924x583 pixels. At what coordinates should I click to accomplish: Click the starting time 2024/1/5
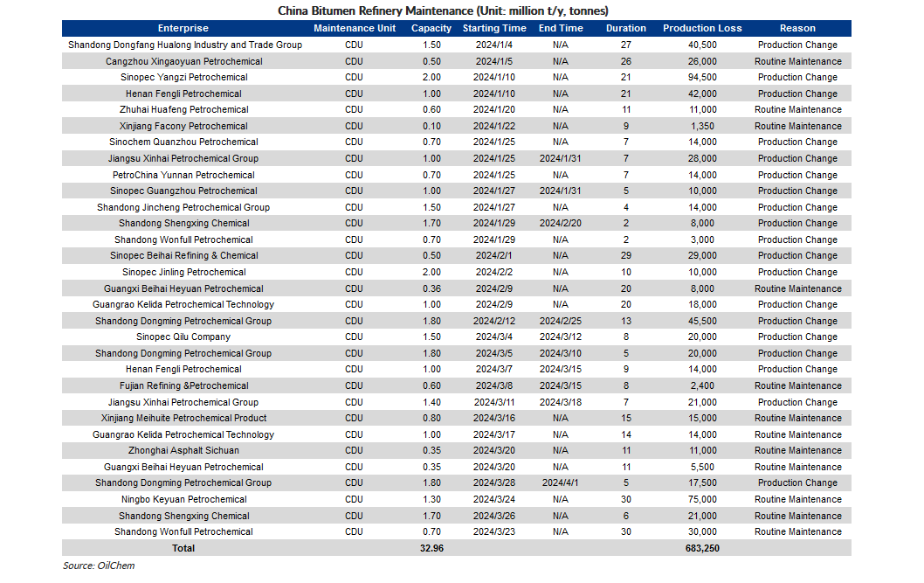[x=493, y=61]
